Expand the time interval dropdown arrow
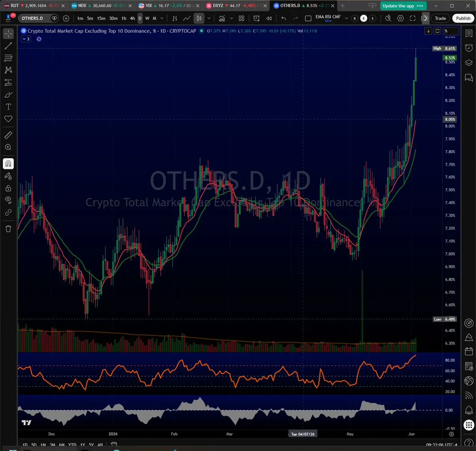This screenshot has height=451, width=476. coord(162,18)
